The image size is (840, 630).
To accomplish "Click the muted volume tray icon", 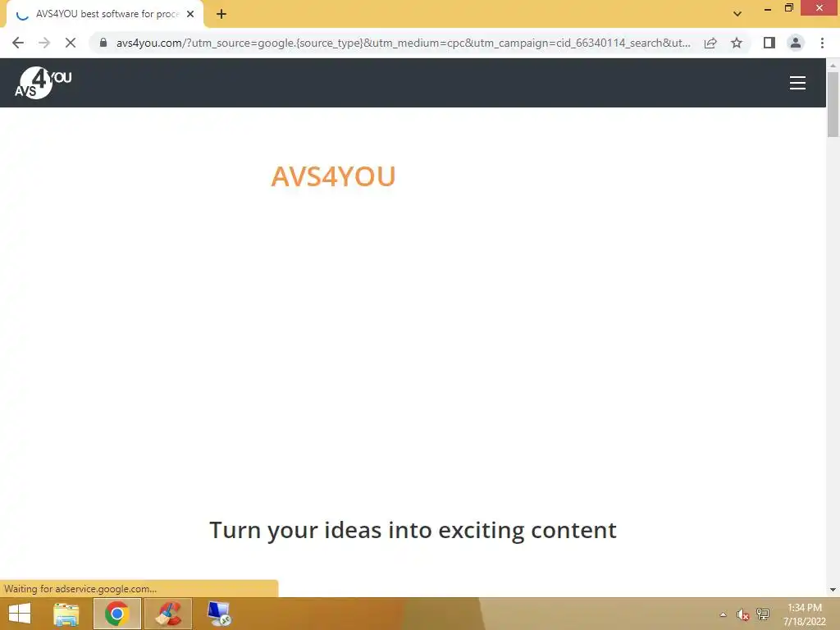I will pyautogui.click(x=742, y=614).
